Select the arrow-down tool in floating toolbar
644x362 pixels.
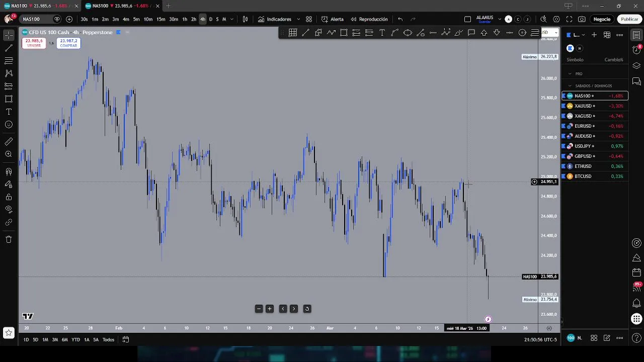point(497,33)
